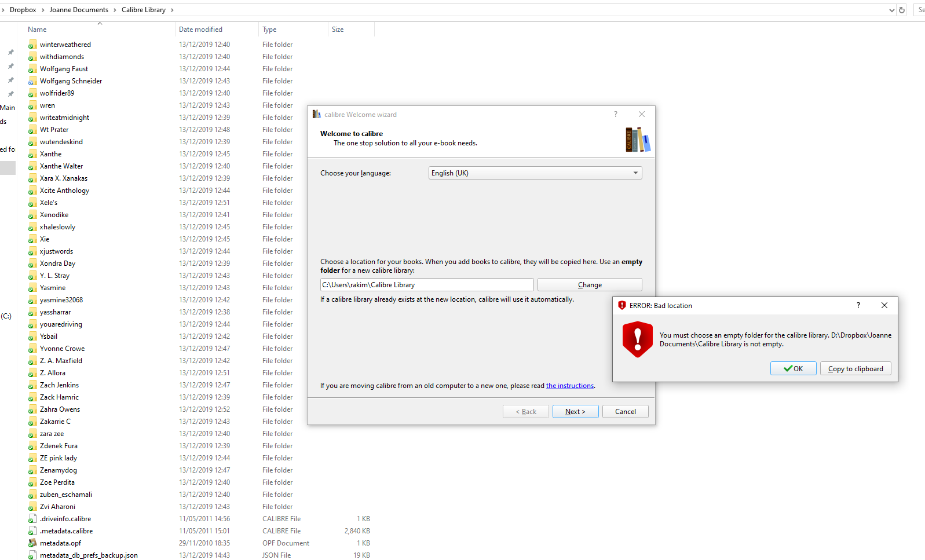
Task: Click the Joanne Documents breadcrumb
Action: coord(79,10)
